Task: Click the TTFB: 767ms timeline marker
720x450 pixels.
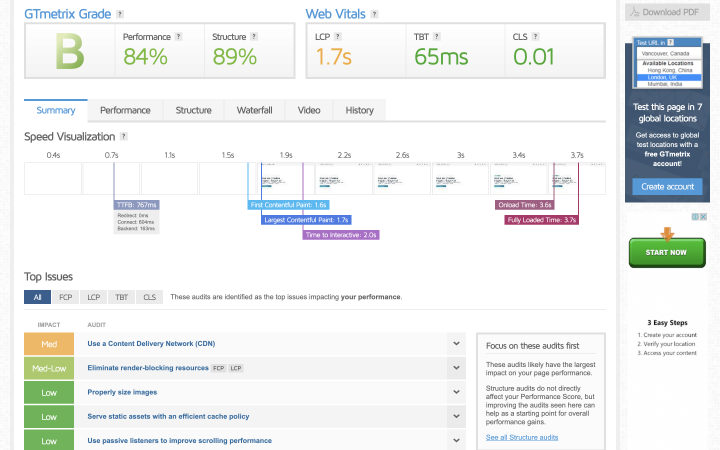Action: point(136,205)
